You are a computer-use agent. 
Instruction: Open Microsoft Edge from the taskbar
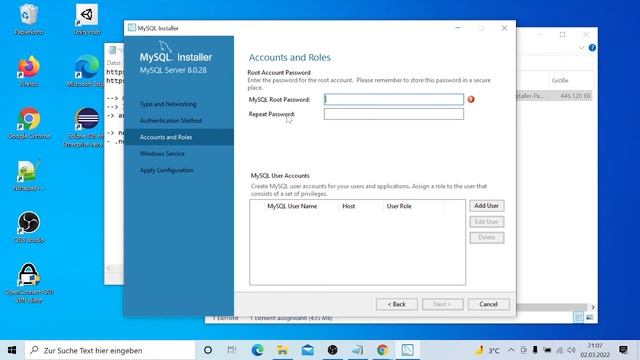257,350
